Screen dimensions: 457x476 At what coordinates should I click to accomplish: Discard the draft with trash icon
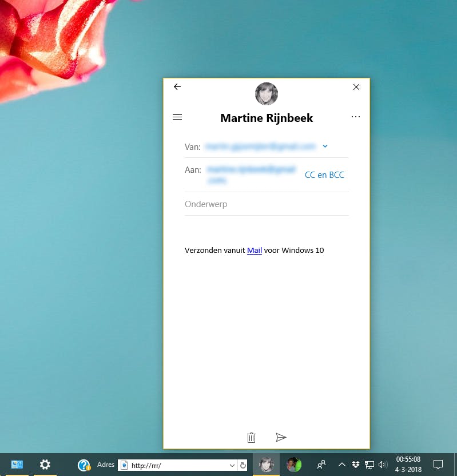(x=251, y=438)
